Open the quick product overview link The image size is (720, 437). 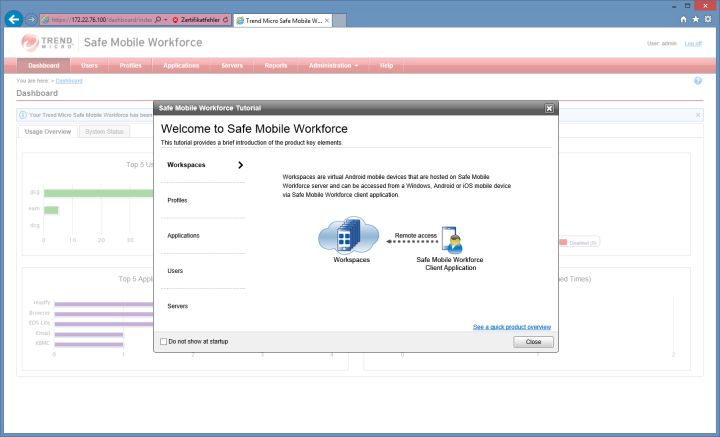511,327
